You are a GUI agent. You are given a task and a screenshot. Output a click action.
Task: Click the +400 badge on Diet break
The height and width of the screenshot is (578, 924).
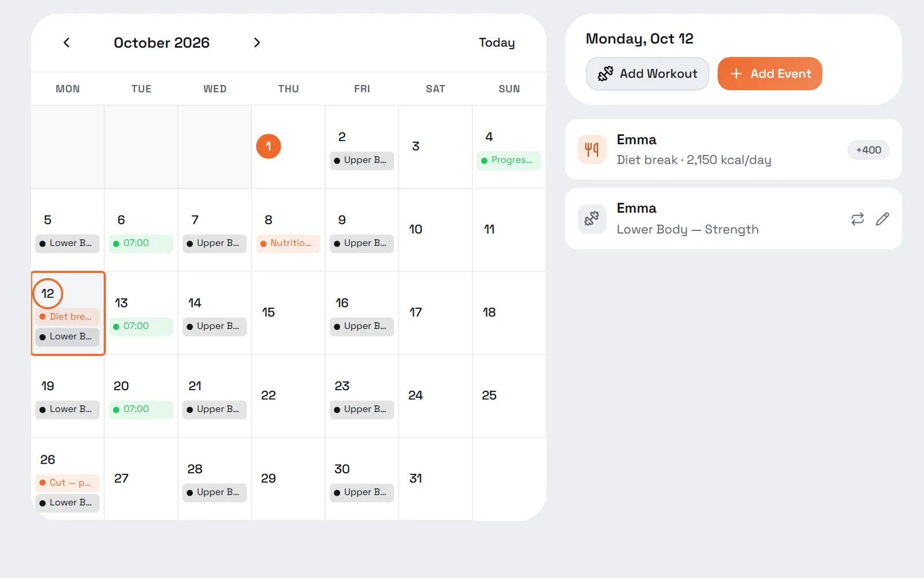point(869,150)
